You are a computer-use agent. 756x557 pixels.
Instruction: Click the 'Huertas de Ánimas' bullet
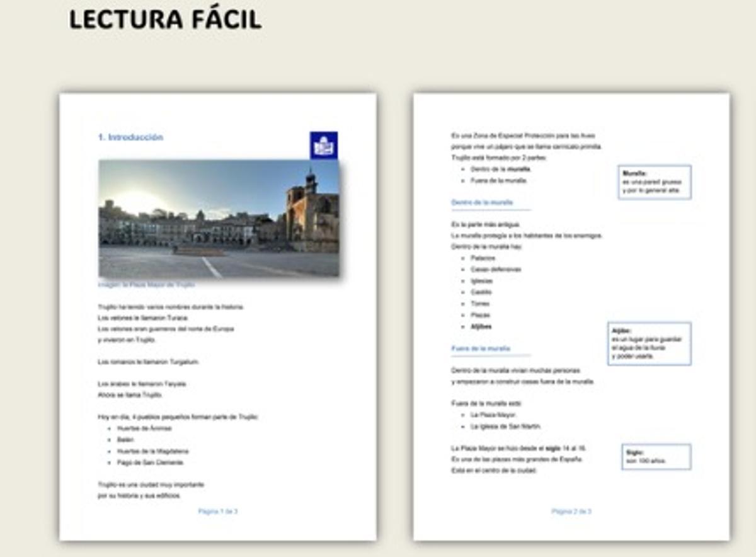(x=144, y=428)
